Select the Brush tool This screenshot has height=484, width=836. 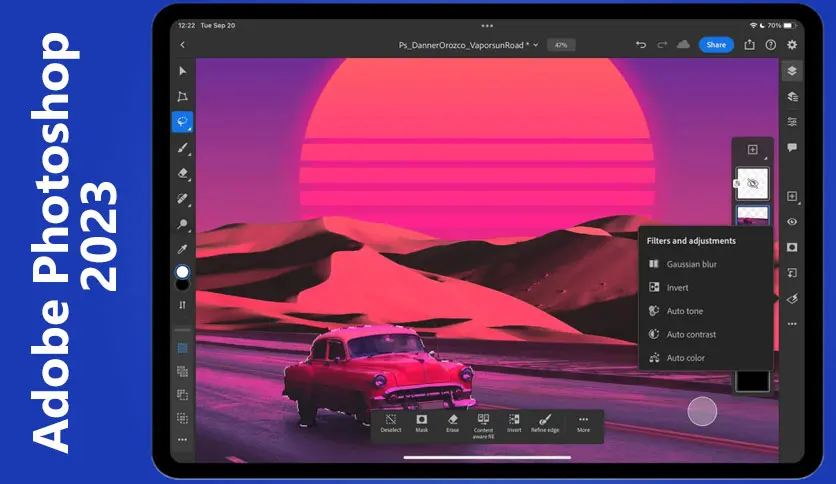pos(182,147)
